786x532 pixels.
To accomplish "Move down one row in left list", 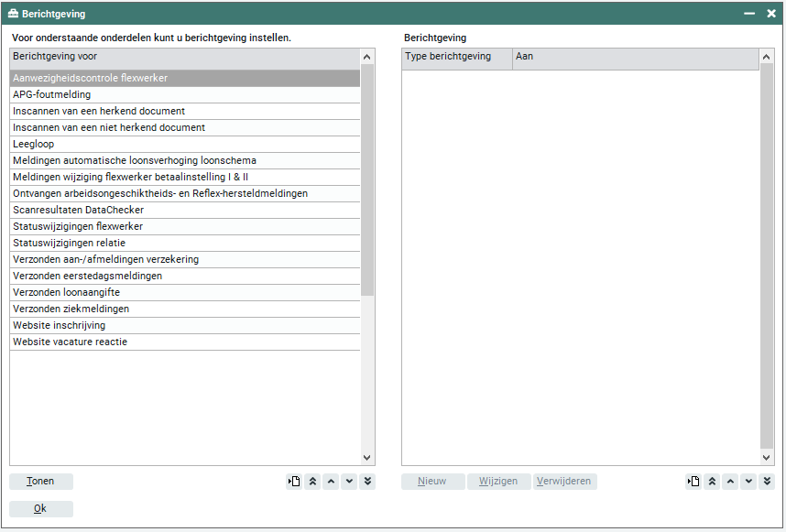I will [349, 482].
